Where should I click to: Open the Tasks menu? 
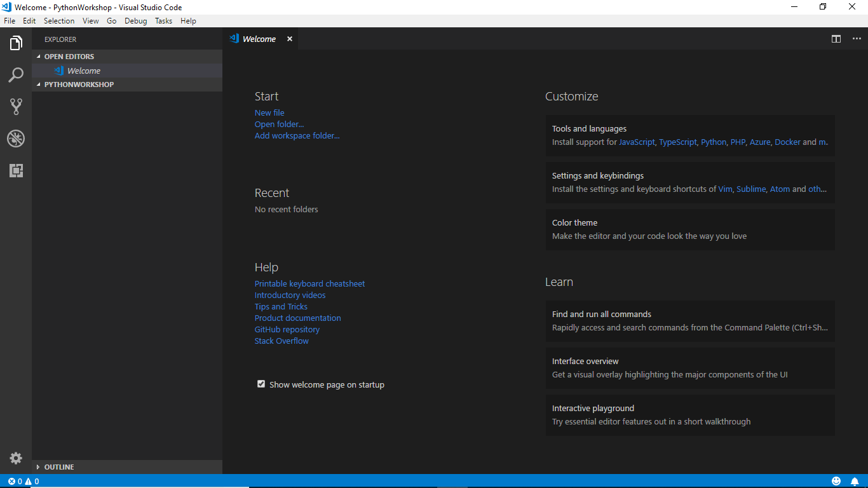click(163, 21)
